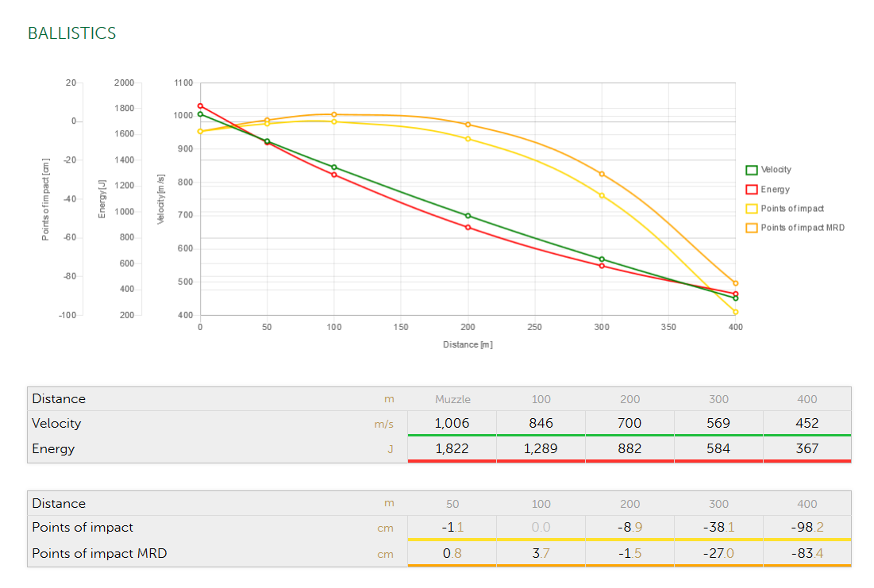Select the orange MRD marker at 100 m
This screenshot has height=588, width=874.
334,114
